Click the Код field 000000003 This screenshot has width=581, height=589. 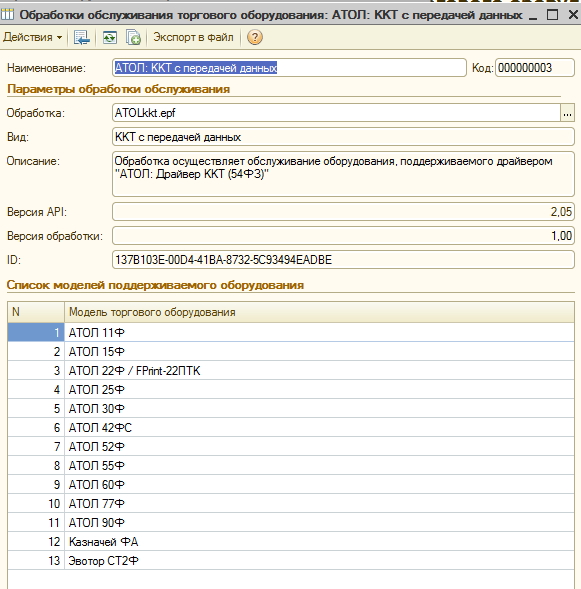pyautogui.click(x=535, y=68)
